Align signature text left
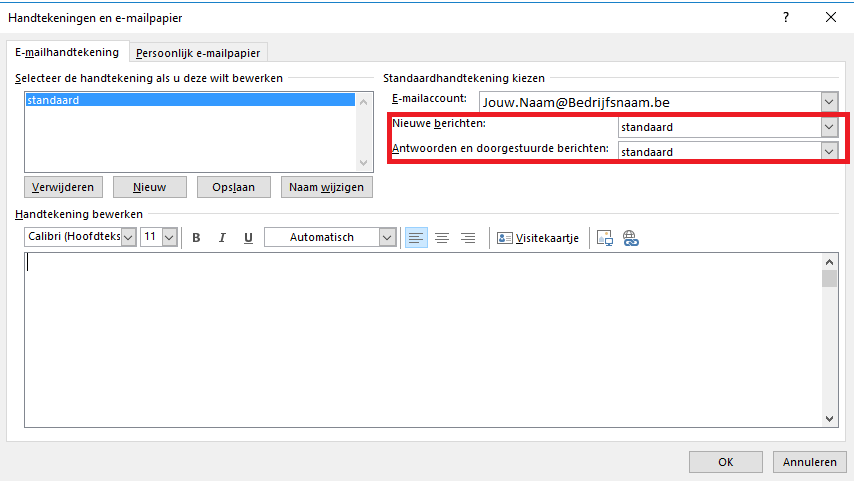The height and width of the screenshot is (481, 854). [416, 238]
